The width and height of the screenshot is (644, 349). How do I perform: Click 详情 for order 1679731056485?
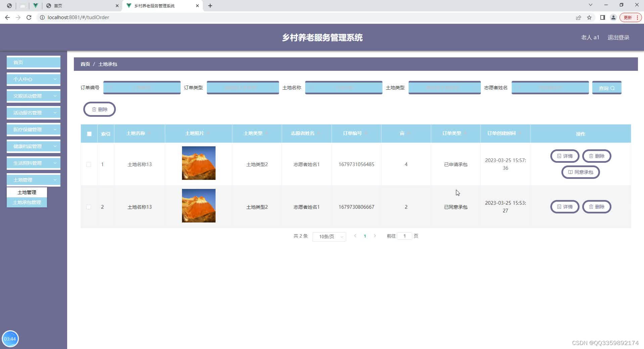click(x=565, y=156)
